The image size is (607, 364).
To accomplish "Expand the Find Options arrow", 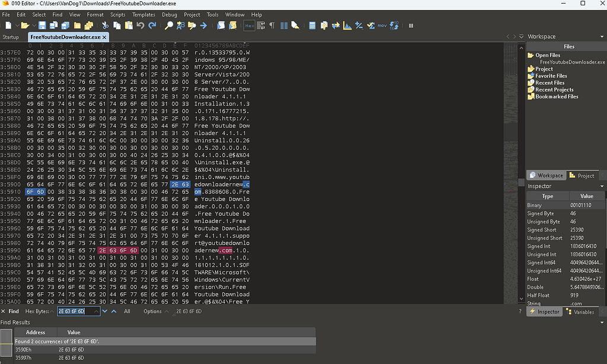I will pyautogui.click(x=167, y=311).
